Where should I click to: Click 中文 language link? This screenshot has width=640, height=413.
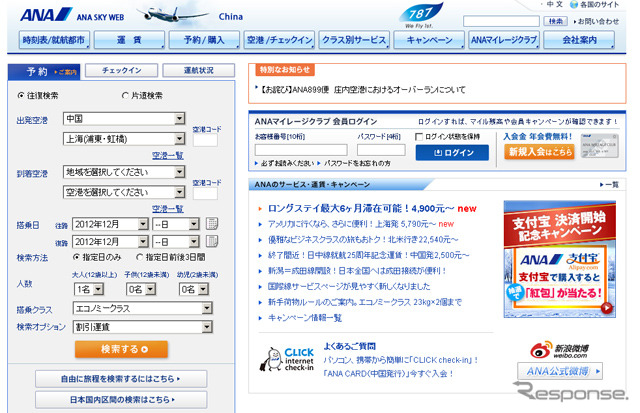tap(555, 4)
